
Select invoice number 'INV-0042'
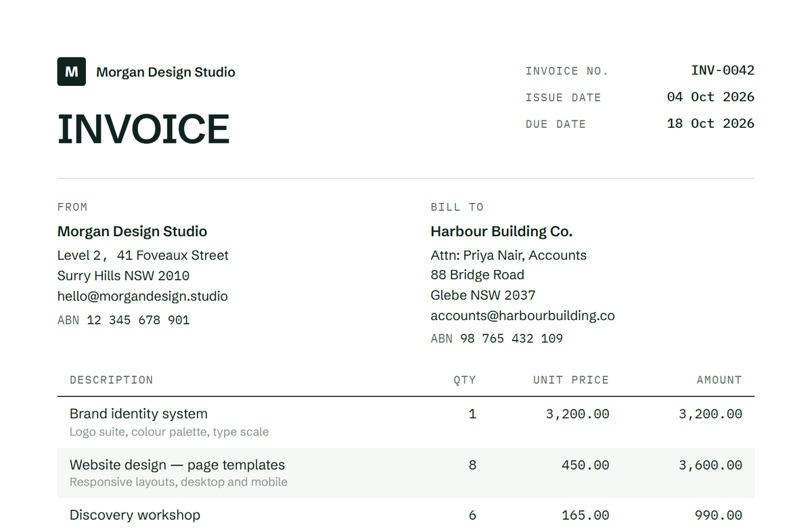tap(723, 70)
